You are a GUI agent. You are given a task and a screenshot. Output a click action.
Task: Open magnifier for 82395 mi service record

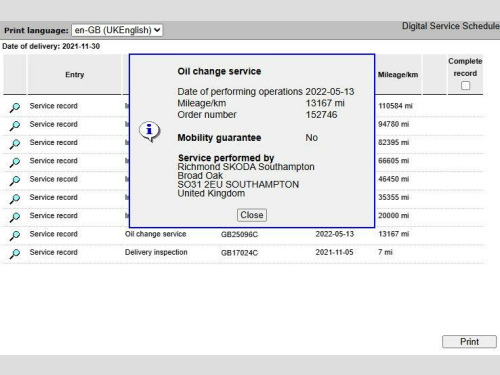(x=15, y=144)
